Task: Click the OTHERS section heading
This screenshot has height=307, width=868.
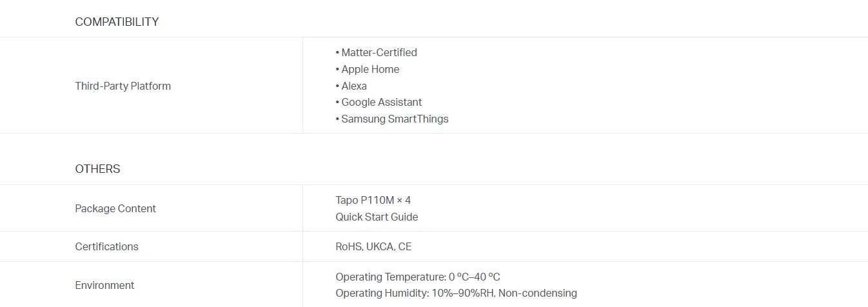Action: tap(97, 169)
